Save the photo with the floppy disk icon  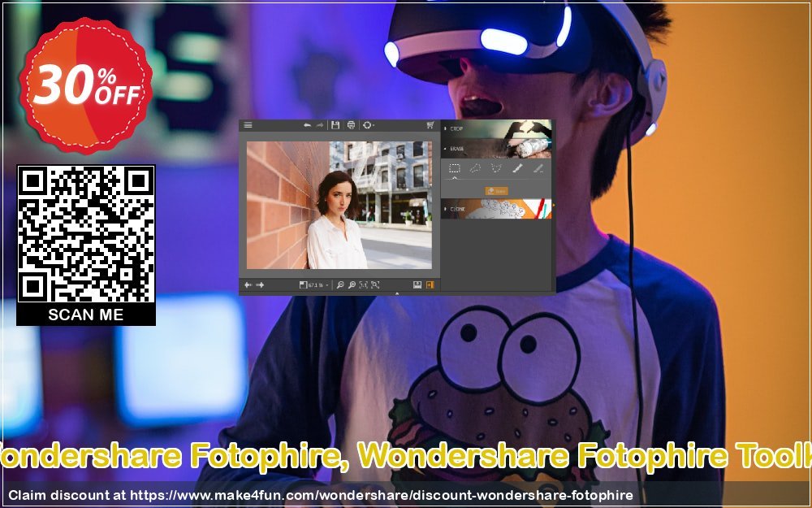[335, 125]
